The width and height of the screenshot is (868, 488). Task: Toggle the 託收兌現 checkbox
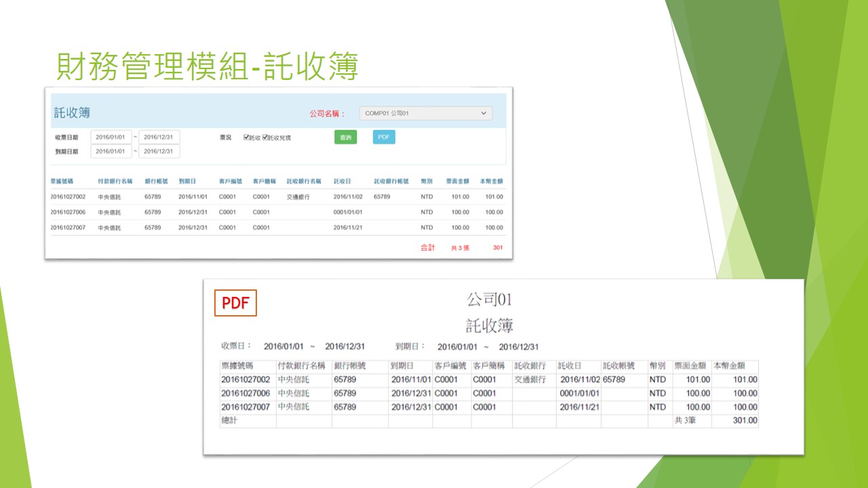(x=265, y=138)
